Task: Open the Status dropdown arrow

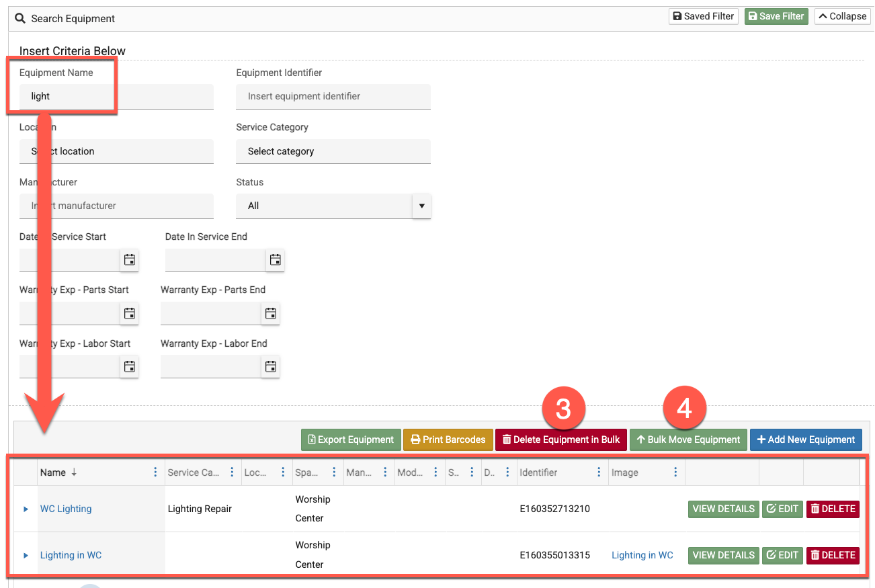Action: pos(421,206)
